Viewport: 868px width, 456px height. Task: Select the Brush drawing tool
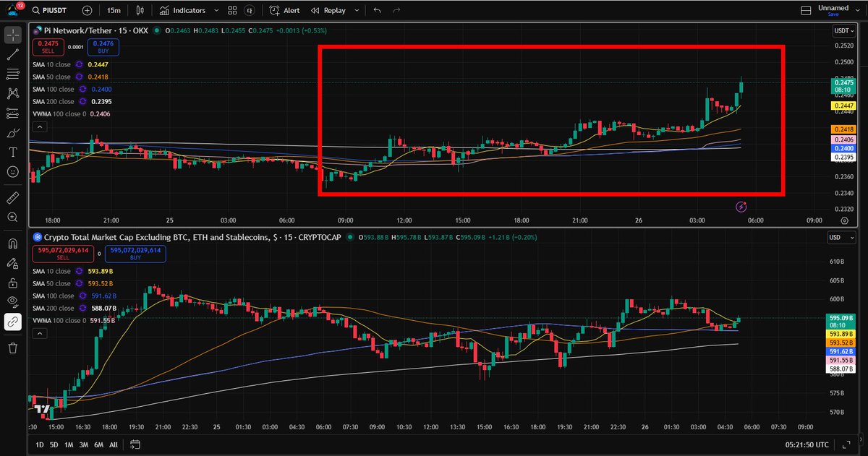click(x=13, y=133)
